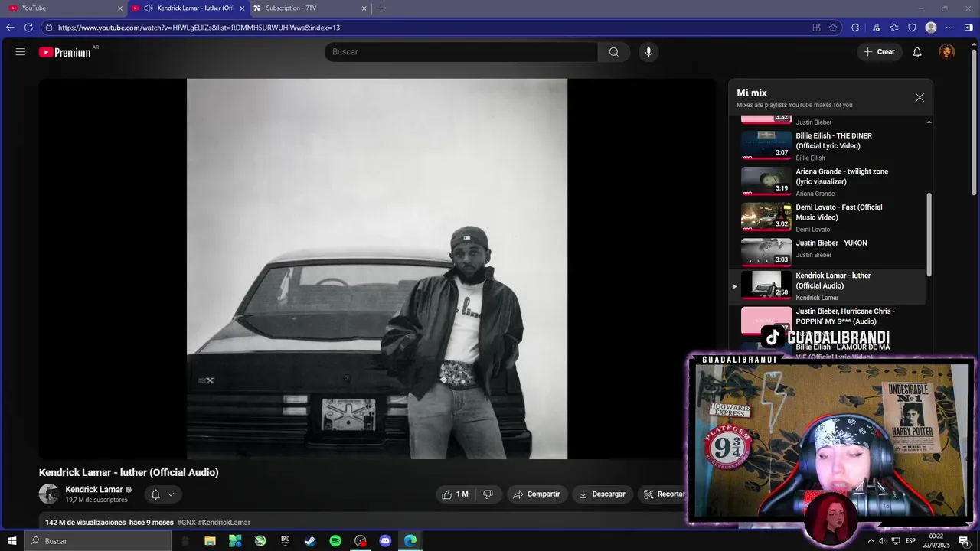Viewport: 980px width, 551px height.
Task: Close the Mi mix playlist panel
Action: pyautogui.click(x=920, y=98)
